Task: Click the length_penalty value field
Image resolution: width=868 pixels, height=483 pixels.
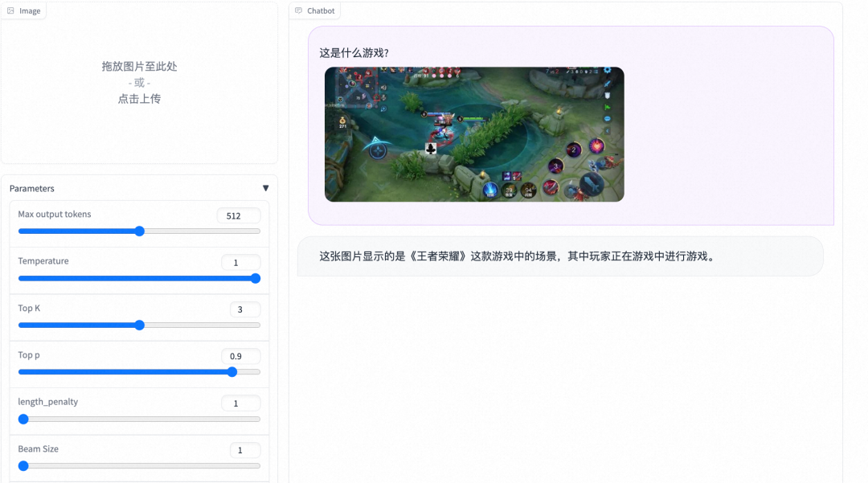Action: (241, 403)
